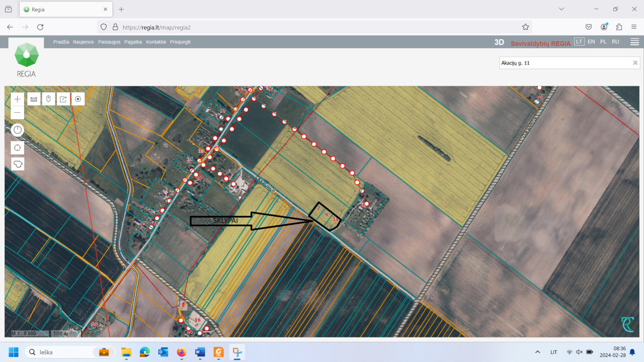
Task: Reset map rotation with the compass button
Action: (17, 130)
